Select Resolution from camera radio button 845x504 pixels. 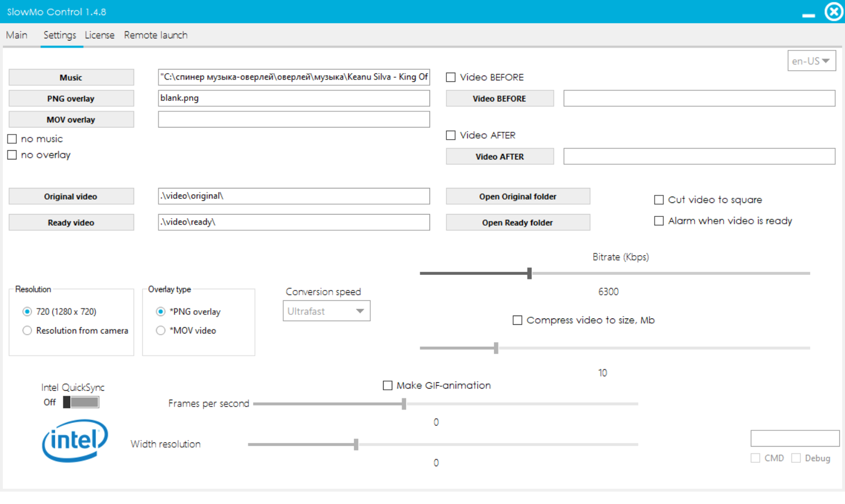[27, 331]
